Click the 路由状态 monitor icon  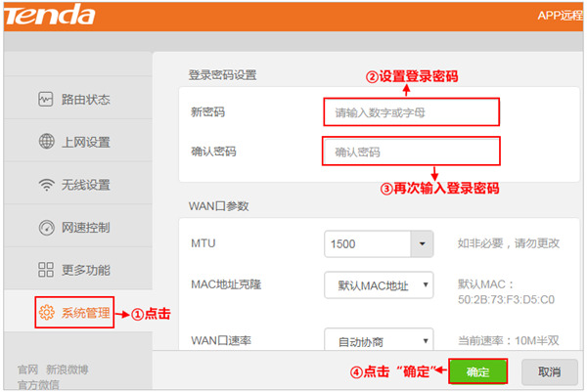[46, 99]
